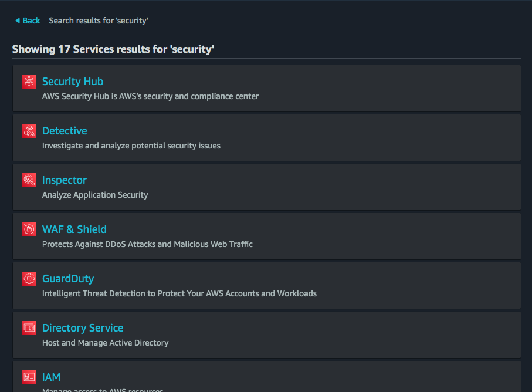Open the Directory Service link
Screen dimensions: 532x392
(x=83, y=328)
